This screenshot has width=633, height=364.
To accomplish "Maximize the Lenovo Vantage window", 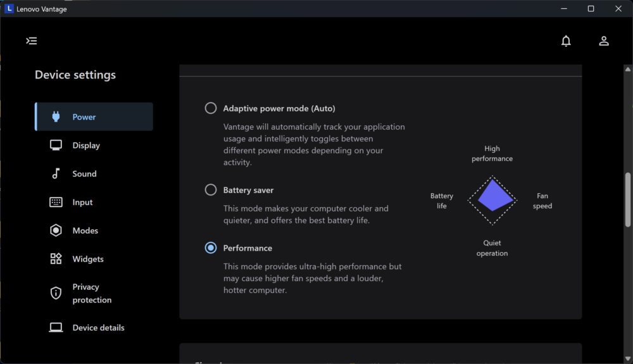I will 591,8.
